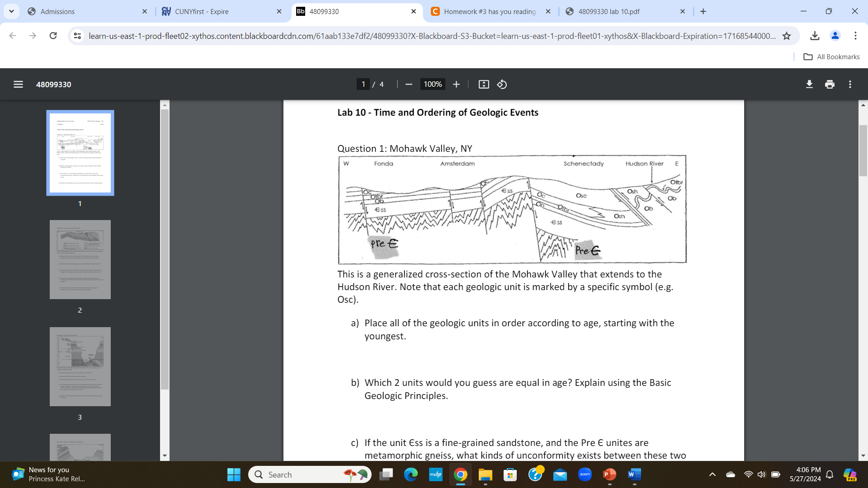
Task: Click the fit to page icon
Action: point(484,84)
